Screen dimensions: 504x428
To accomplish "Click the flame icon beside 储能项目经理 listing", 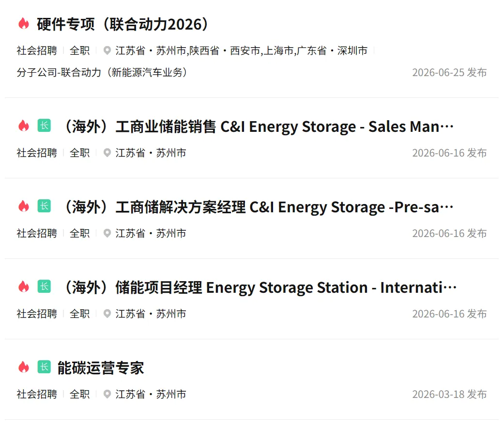I will coord(23,287).
